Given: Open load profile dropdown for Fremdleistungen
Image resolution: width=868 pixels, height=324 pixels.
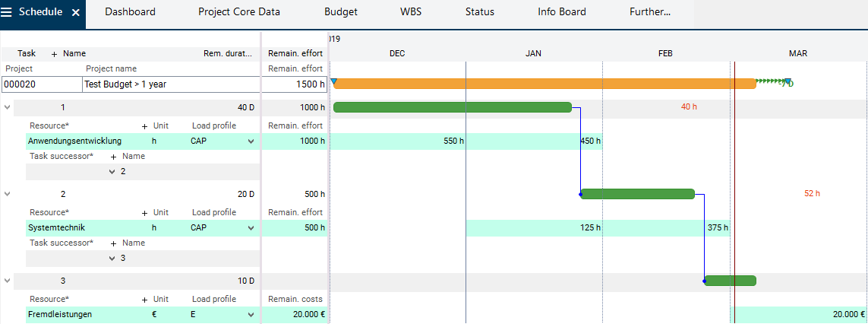Looking at the screenshot, I should point(251,314).
